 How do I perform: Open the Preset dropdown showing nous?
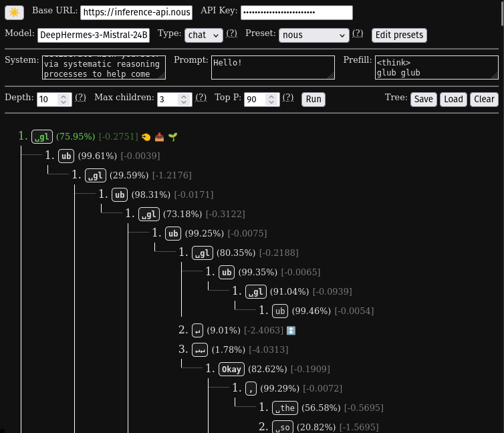(313, 35)
